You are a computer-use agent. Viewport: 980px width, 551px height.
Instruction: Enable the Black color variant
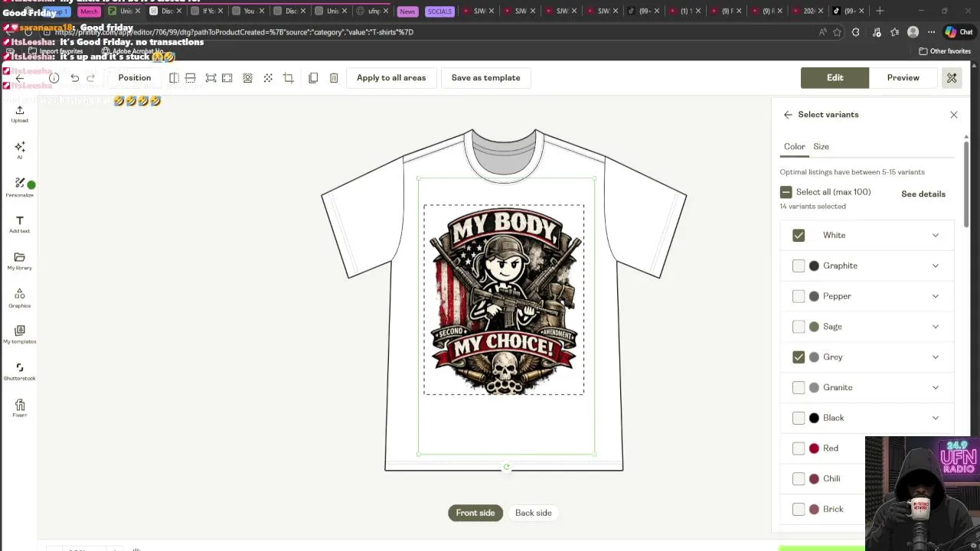pyautogui.click(x=799, y=418)
